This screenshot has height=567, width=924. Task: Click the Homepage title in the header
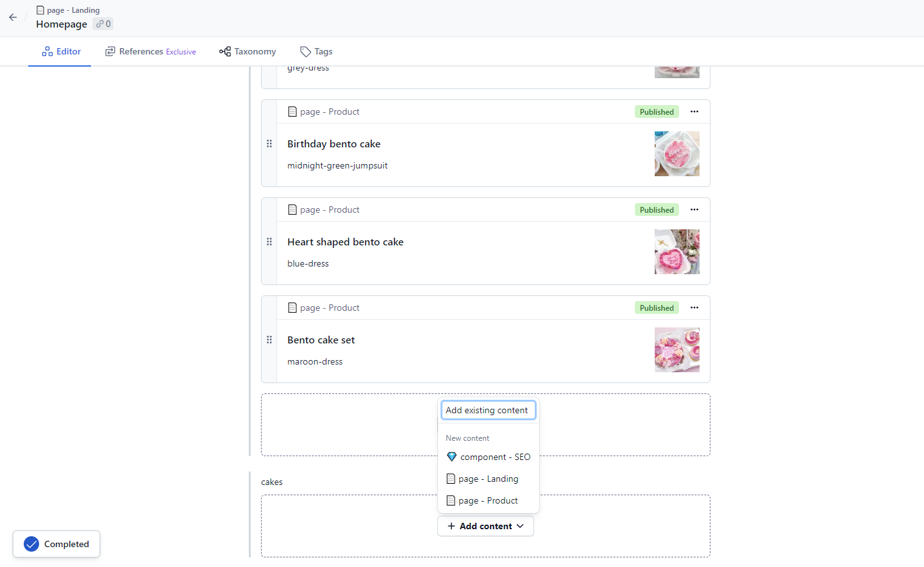[x=62, y=24]
